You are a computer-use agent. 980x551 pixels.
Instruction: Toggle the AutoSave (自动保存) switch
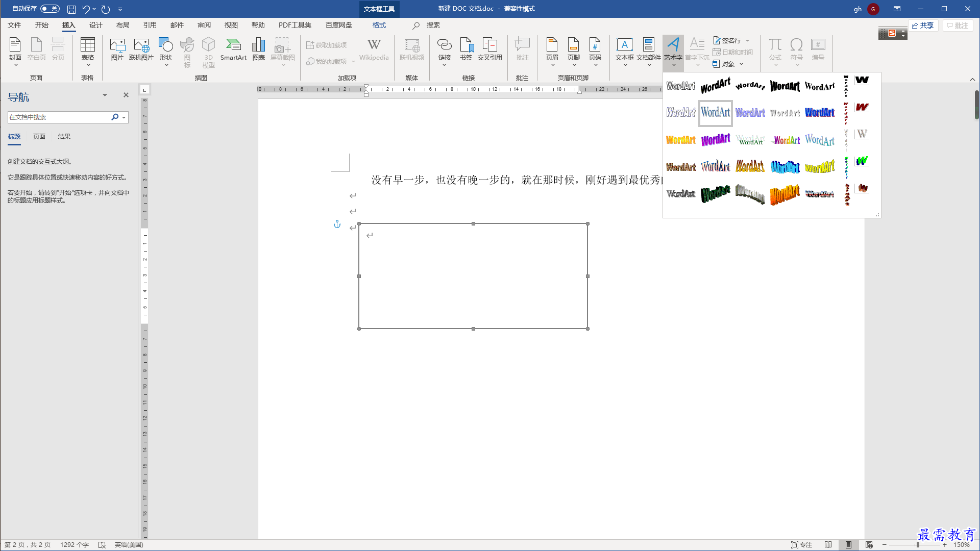[50, 9]
